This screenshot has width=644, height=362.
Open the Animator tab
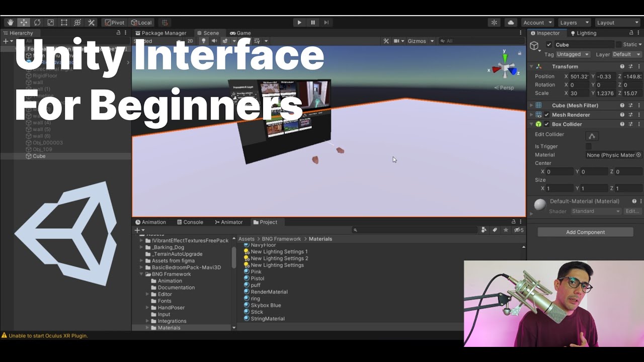point(228,222)
